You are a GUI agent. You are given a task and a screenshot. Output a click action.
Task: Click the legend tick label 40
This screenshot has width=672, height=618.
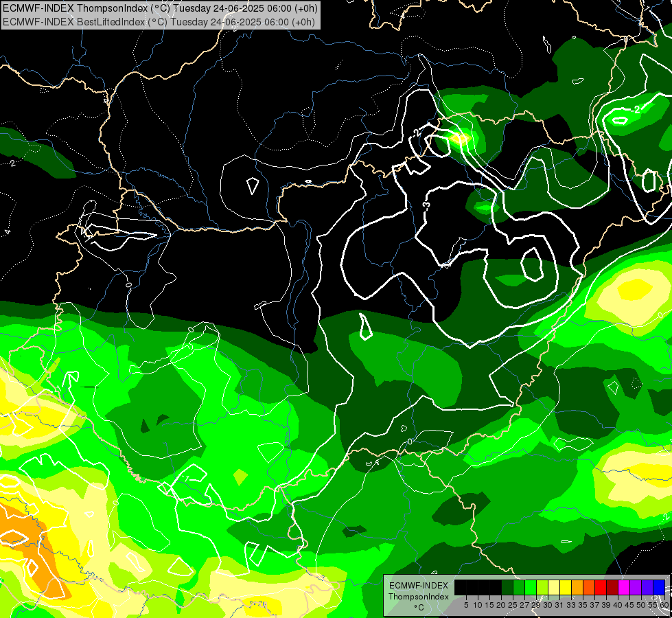[x=618, y=605]
